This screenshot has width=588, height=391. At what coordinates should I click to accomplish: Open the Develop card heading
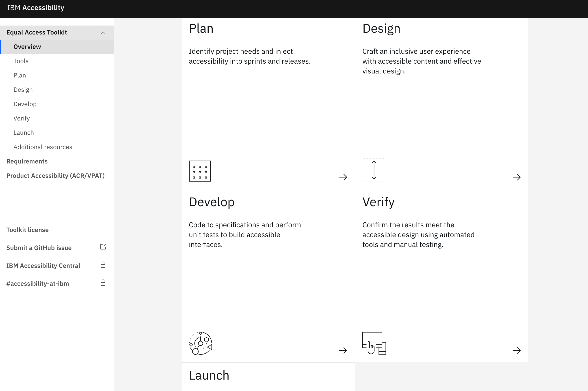212,202
